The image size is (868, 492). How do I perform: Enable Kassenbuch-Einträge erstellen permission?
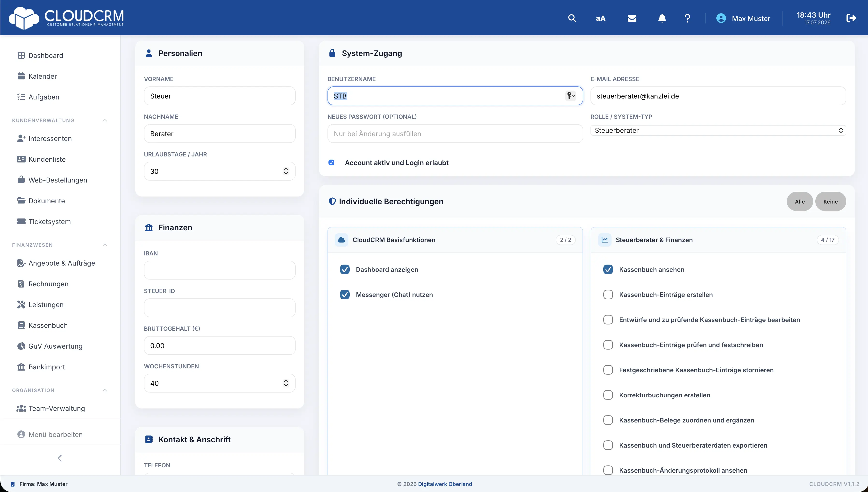click(608, 294)
